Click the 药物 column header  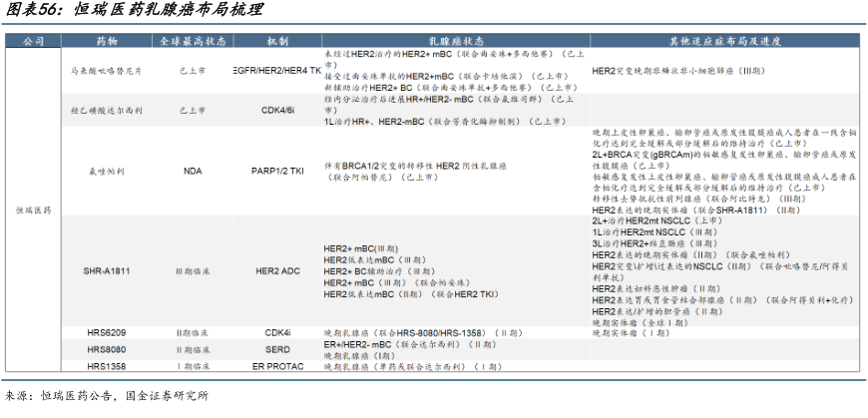(107, 42)
